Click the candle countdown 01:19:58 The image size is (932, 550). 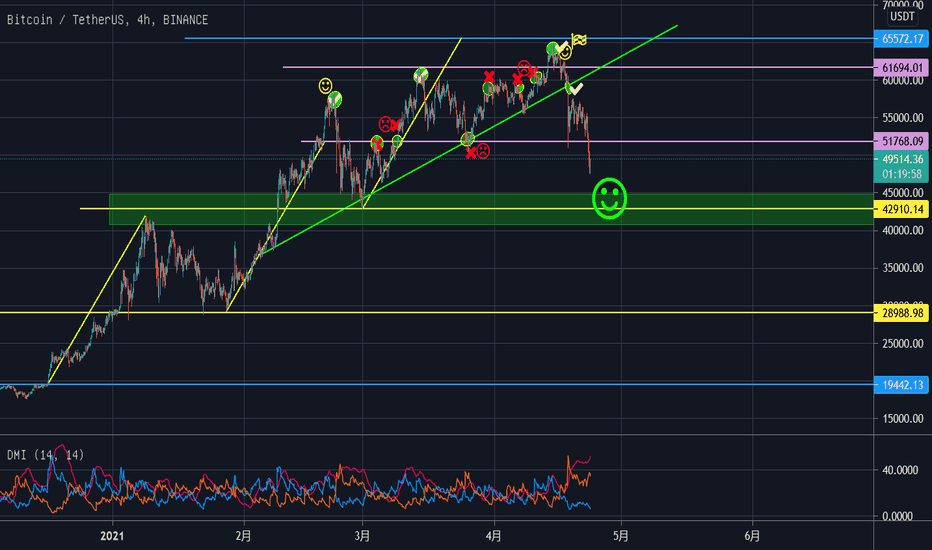(902, 174)
